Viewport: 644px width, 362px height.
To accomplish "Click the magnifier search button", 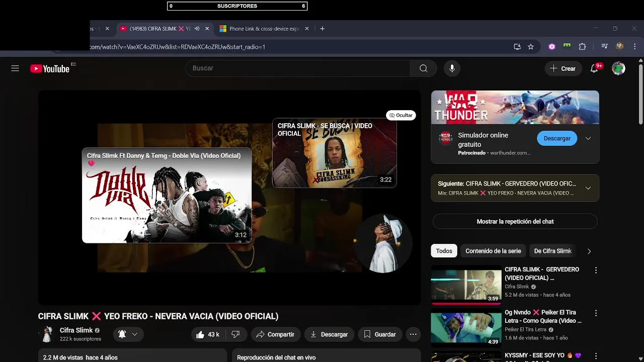I will [424, 68].
